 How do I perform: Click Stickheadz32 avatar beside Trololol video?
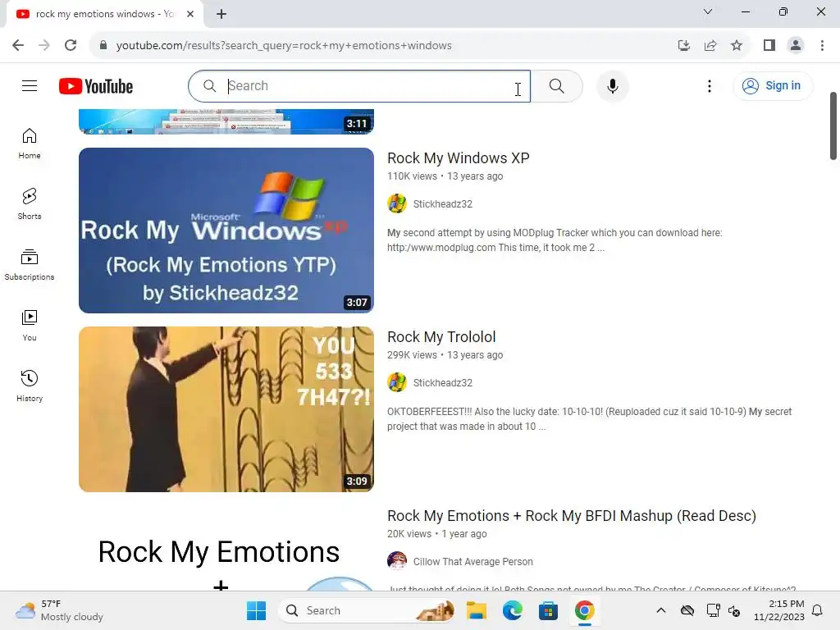[397, 382]
